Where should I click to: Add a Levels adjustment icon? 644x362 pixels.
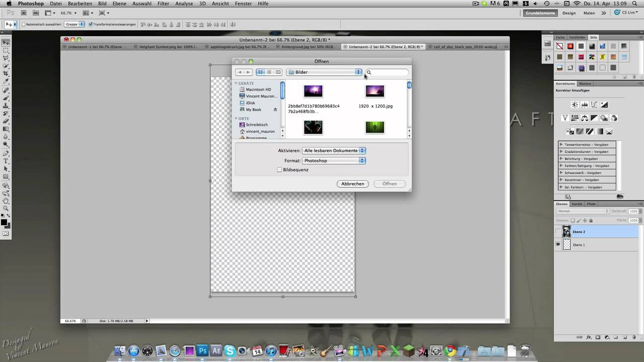pyautogui.click(x=585, y=105)
